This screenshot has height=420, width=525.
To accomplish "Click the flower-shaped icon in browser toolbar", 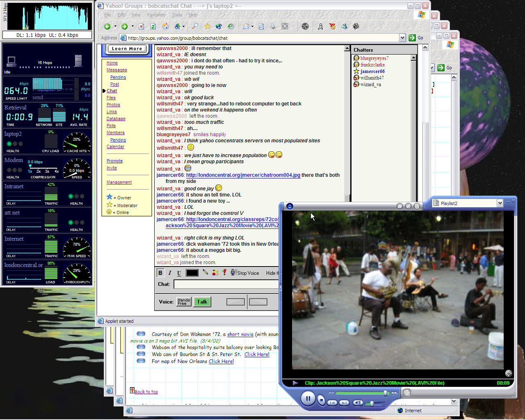I will click(356, 26).
